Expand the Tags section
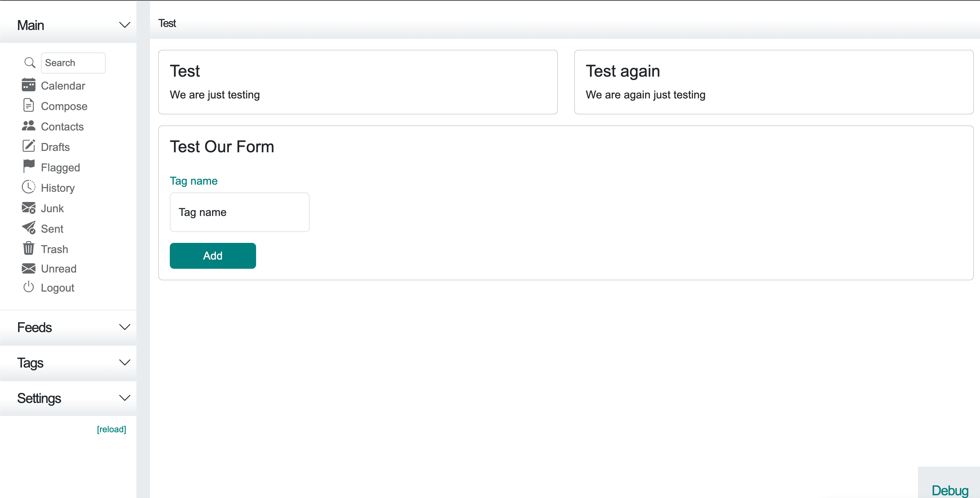The image size is (980, 498). [x=68, y=363]
